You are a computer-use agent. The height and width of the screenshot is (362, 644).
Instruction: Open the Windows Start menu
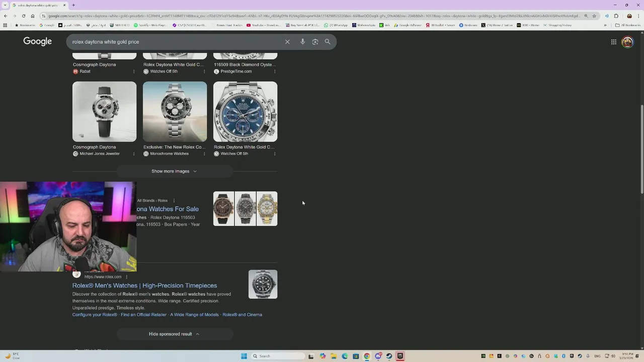point(244,356)
